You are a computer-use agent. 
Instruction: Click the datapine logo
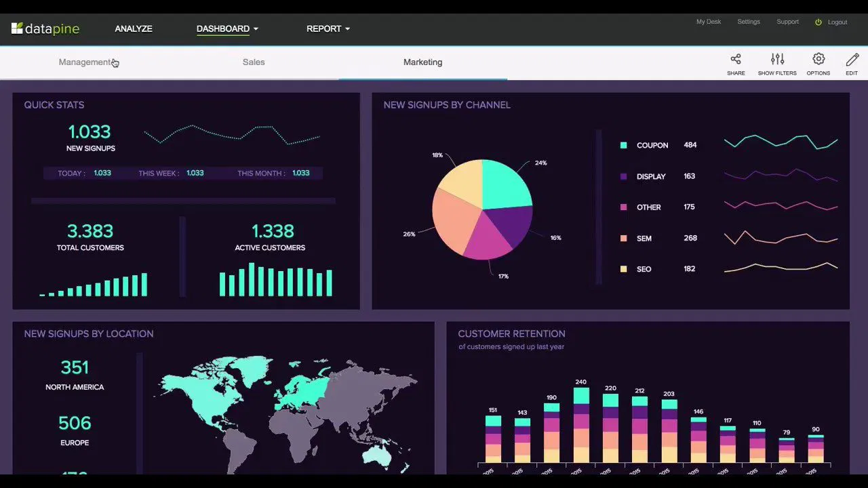point(45,28)
